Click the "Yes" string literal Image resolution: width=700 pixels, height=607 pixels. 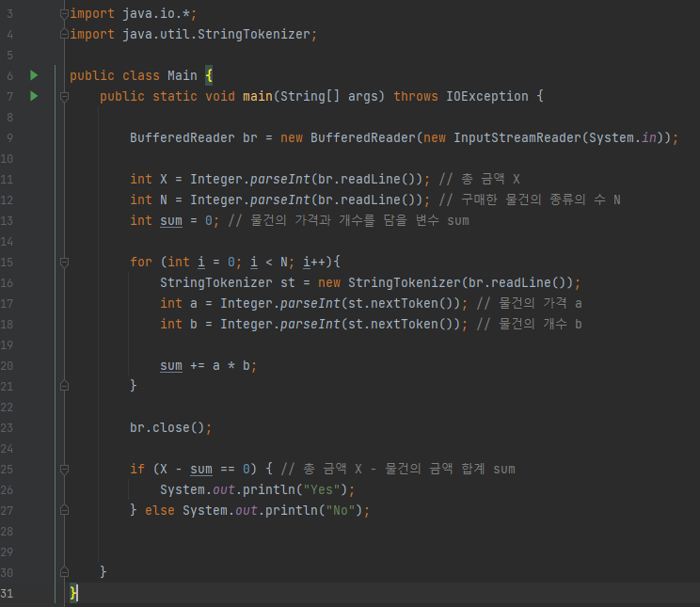pos(322,490)
